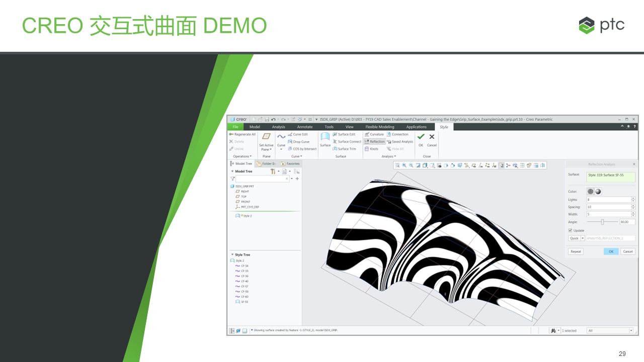Screen dimensions: 644x362
Task: Select COS by Intersect tool
Action: coord(302,149)
